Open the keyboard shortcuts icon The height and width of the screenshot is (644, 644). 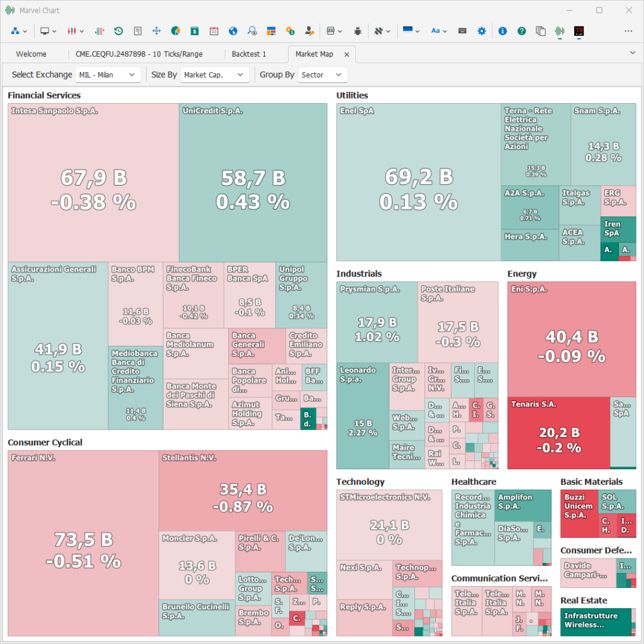point(462,31)
